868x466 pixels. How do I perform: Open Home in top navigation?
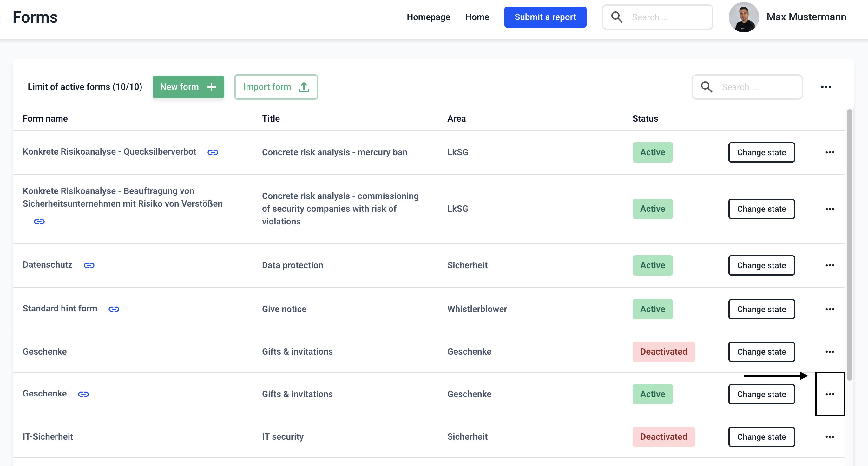coord(477,17)
